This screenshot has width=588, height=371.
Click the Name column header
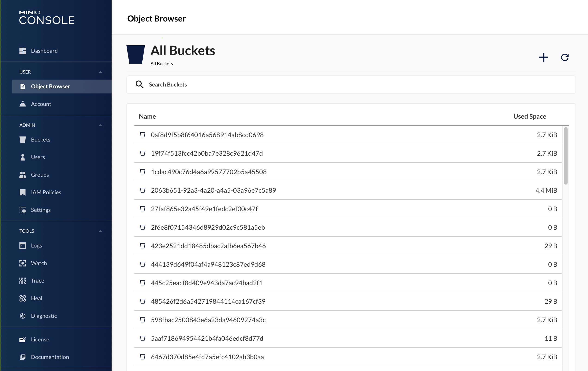(x=147, y=116)
